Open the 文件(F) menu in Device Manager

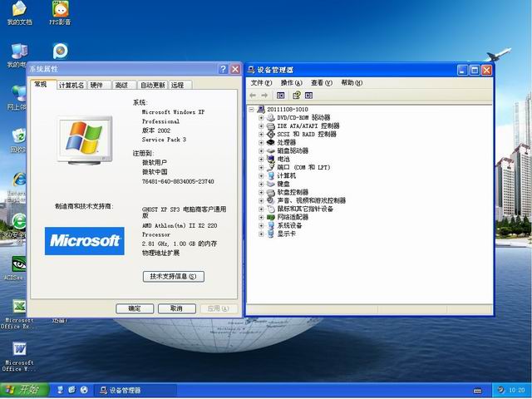point(261,83)
